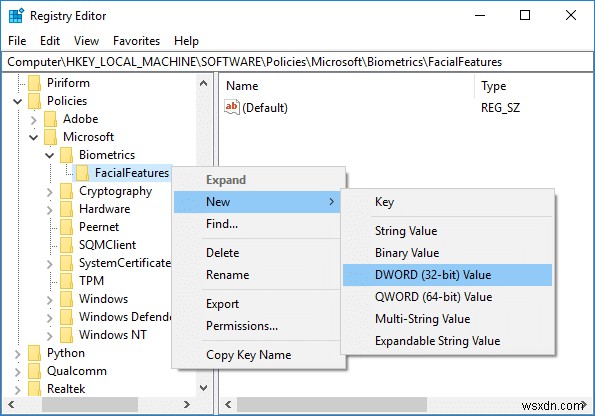Click the FacialFeatures folder icon

[82, 173]
